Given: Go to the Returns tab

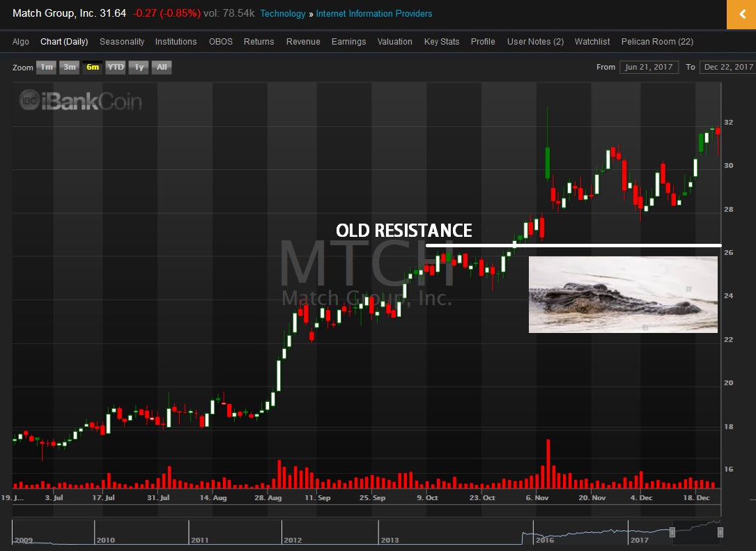Looking at the screenshot, I should (259, 42).
